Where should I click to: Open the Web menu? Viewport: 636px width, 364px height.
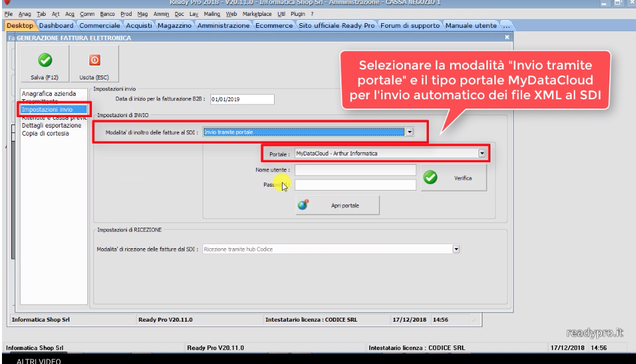231,14
